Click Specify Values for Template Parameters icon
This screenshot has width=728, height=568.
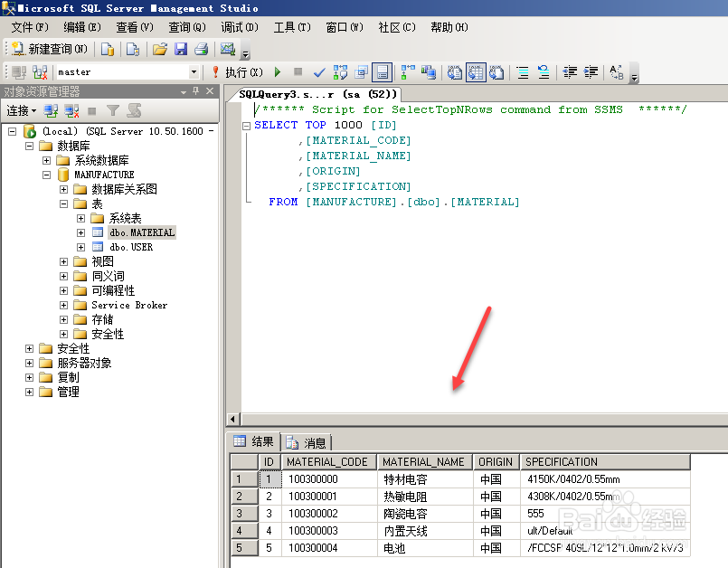pyautogui.click(x=617, y=72)
